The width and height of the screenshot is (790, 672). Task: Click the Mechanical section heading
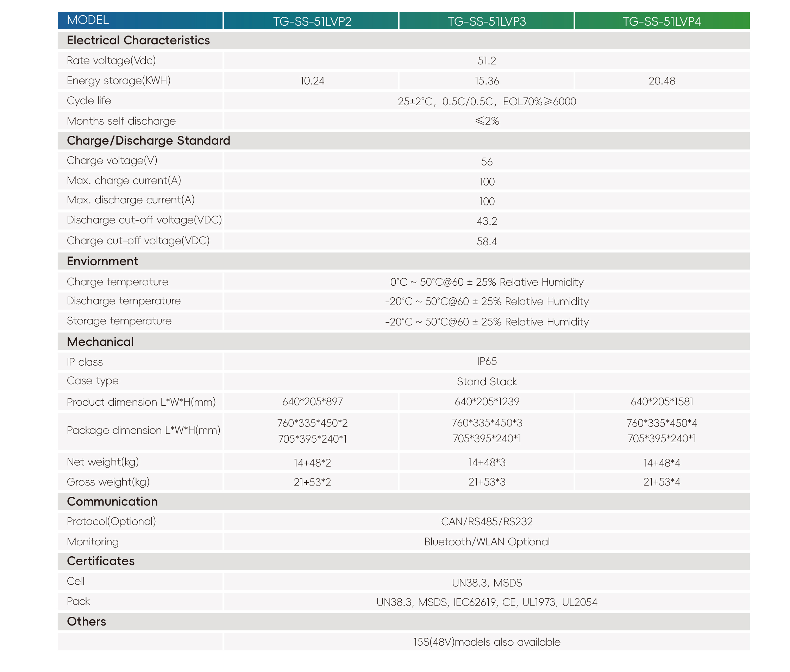tap(100, 342)
